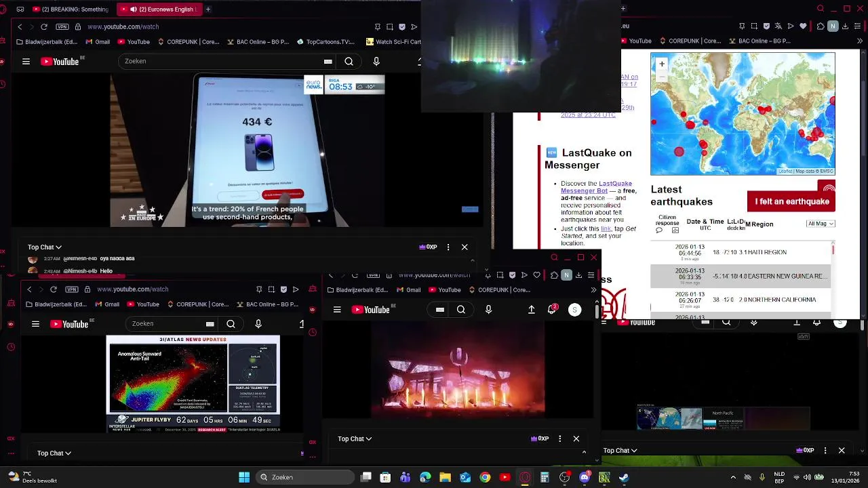The width and height of the screenshot is (868, 488).
Task: Open Gmail bookmark in Euronews window
Action: [98, 41]
